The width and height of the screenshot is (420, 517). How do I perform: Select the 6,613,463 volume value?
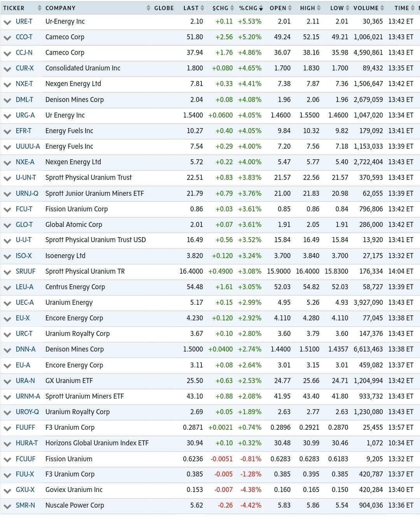[x=368, y=349]
